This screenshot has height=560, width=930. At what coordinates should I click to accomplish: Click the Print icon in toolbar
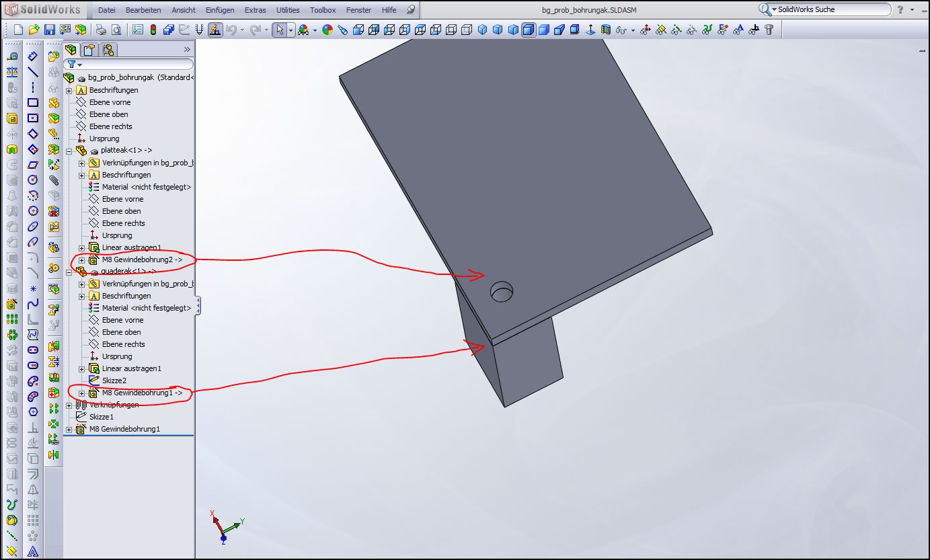(x=101, y=30)
